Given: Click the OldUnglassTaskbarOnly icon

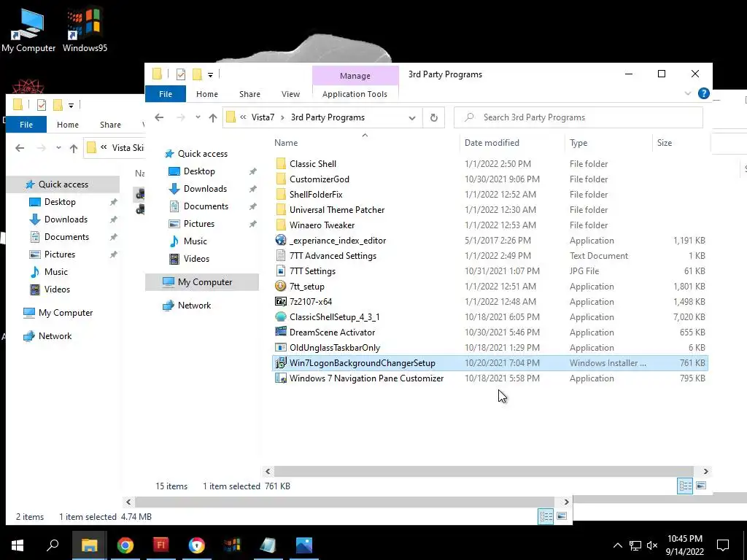Looking at the screenshot, I should click(281, 347).
